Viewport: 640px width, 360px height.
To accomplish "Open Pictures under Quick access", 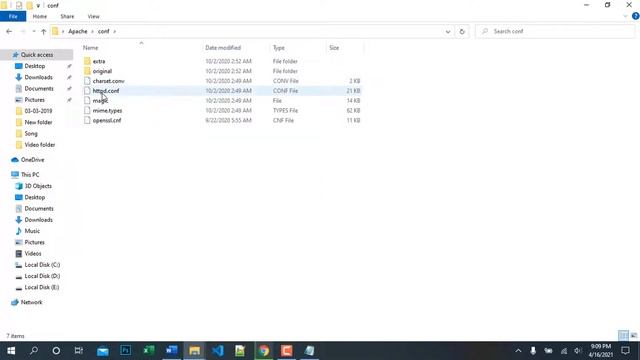I will click(34, 100).
